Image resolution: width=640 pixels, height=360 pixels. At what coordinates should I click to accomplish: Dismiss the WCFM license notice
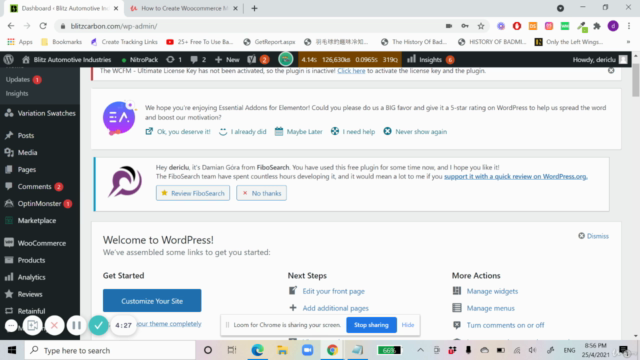tap(611, 71)
